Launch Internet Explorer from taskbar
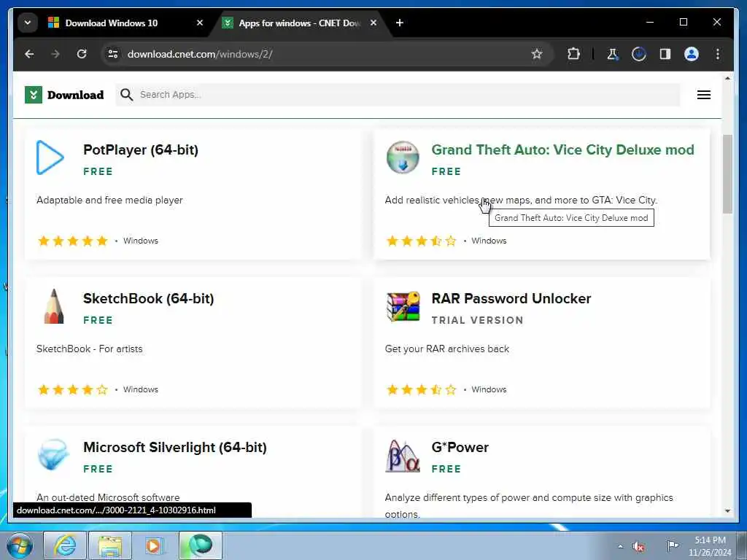 click(x=65, y=545)
